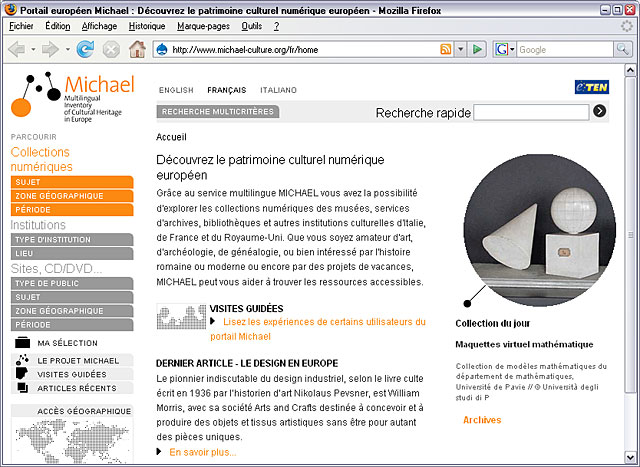Click the Recherche rapide text field

[x=531, y=112]
